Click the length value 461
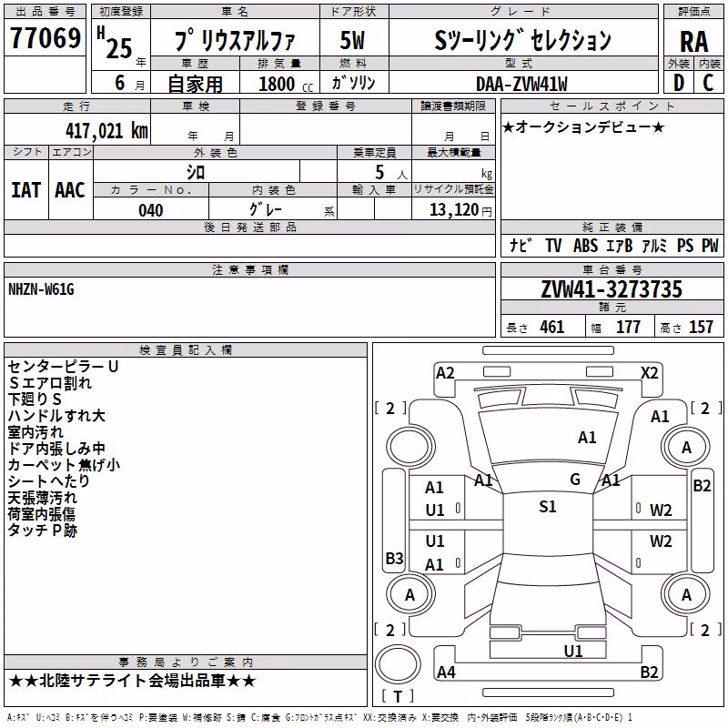The width and height of the screenshot is (728, 728). click(x=552, y=327)
